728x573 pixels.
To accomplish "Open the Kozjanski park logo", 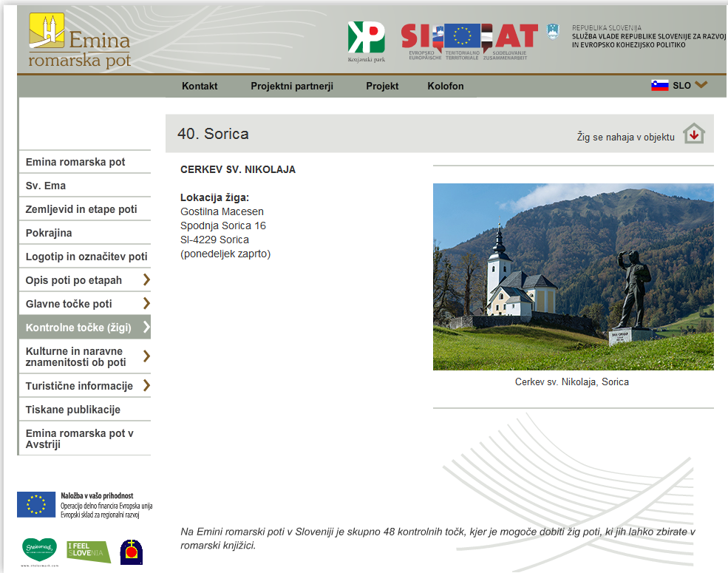I will (366, 41).
